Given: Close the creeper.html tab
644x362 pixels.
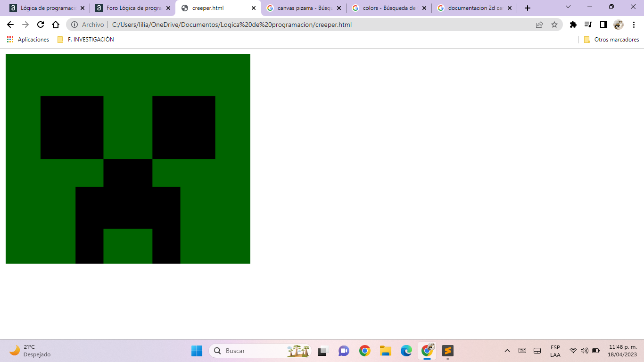Looking at the screenshot, I should pos(254,8).
